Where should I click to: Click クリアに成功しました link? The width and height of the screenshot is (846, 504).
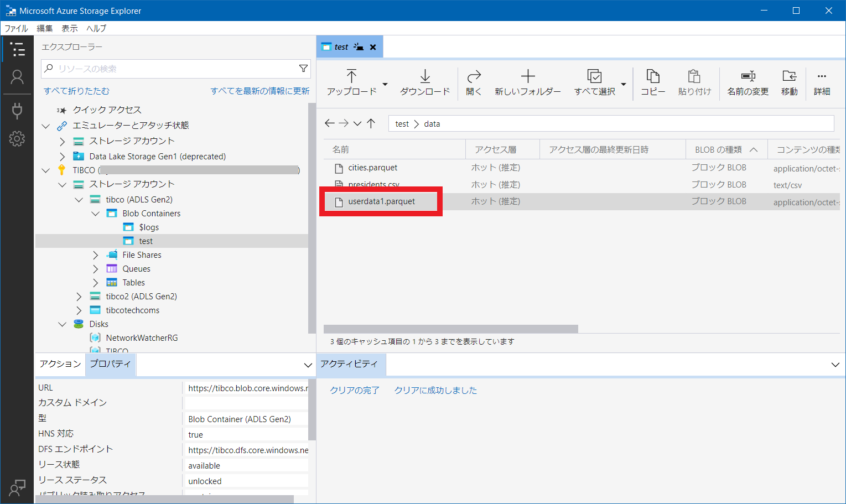[x=435, y=390]
